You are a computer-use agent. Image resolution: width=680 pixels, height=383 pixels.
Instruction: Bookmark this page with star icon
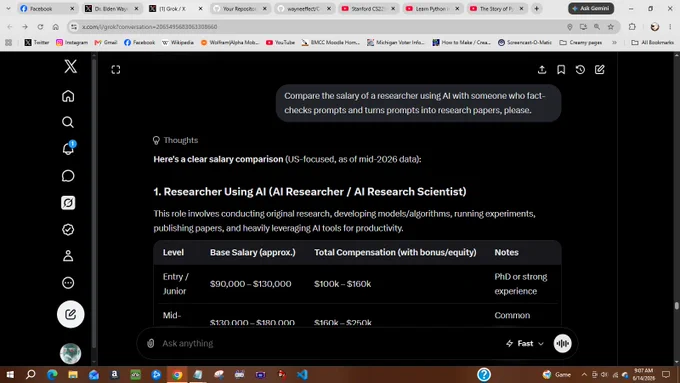click(611, 27)
